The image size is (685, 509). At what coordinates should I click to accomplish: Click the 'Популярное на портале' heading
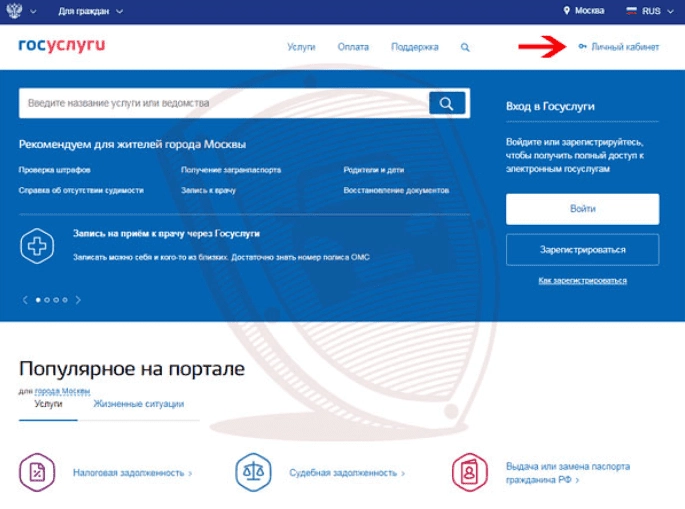[132, 369]
